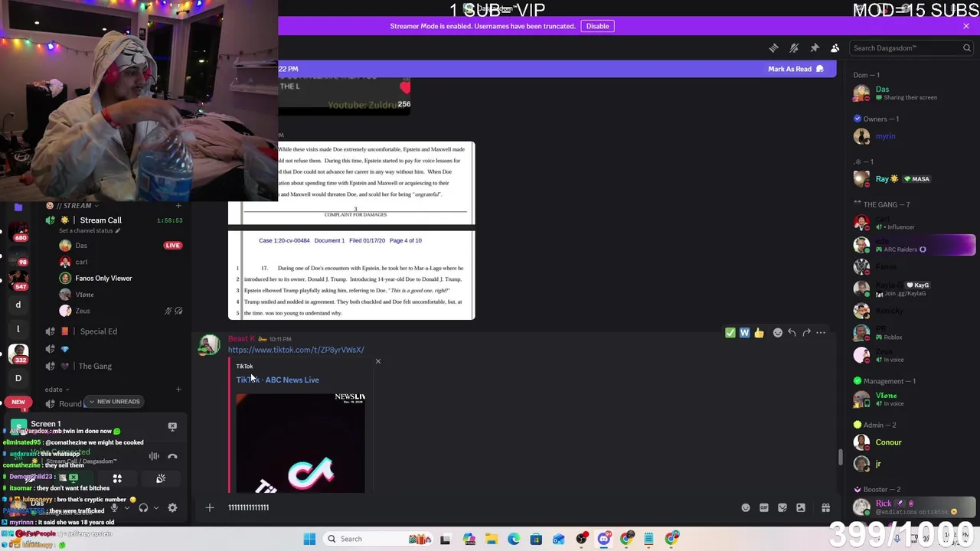
Task: React with green check mark emoji
Action: click(730, 333)
